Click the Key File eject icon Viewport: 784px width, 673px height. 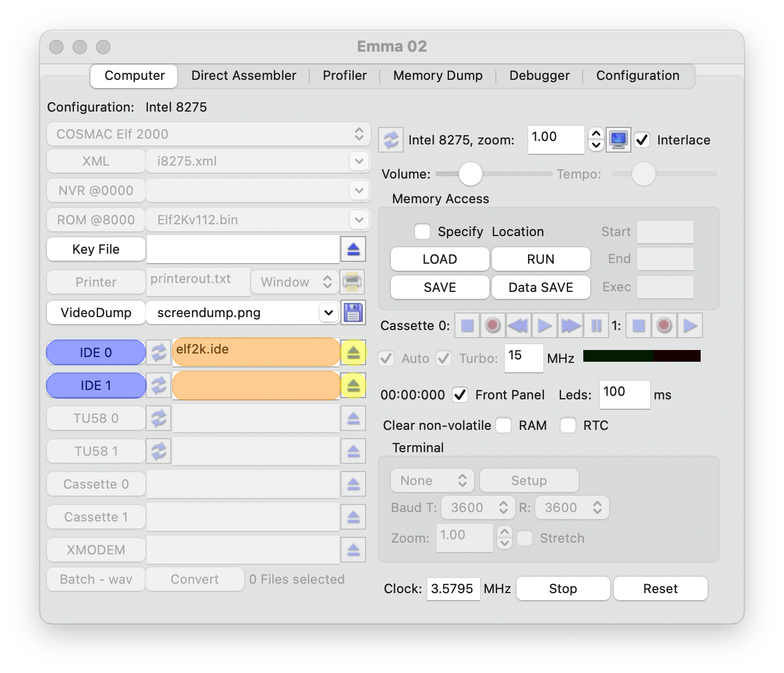tap(353, 249)
